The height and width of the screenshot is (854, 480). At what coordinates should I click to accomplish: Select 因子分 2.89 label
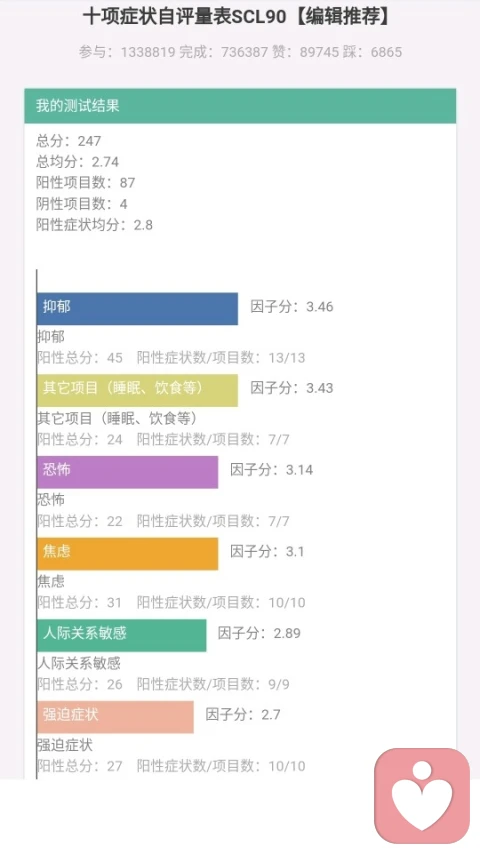coord(259,633)
